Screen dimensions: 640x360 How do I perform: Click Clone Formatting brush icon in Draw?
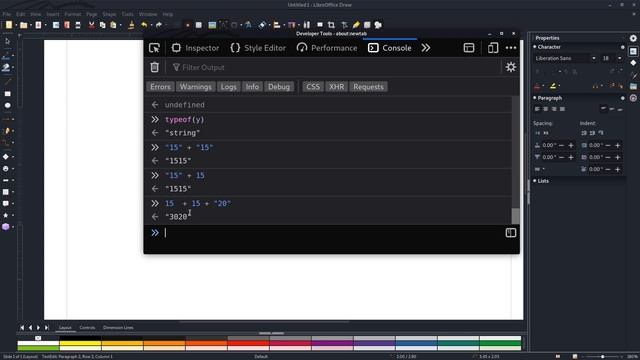pos(131,25)
